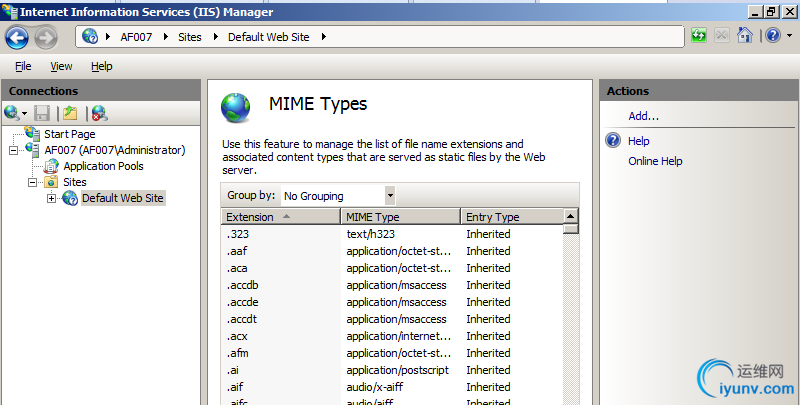Image resolution: width=800 pixels, height=405 pixels.
Task: Go to Home with the house icon
Action: tap(745, 35)
